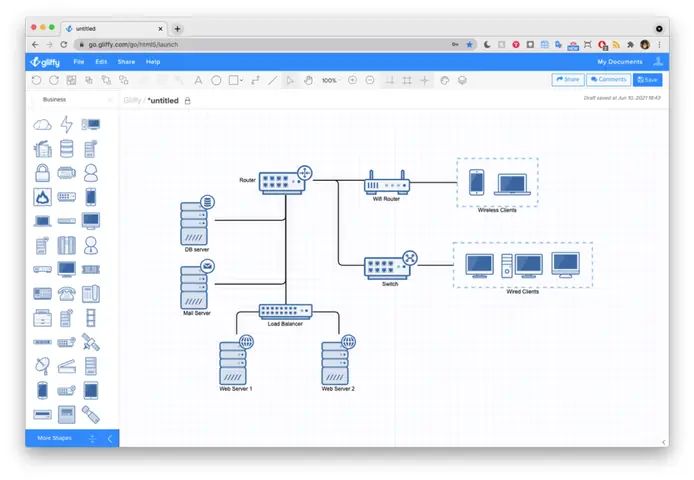Open the Layers panel icon
This screenshot has height=480, width=694.
462,80
